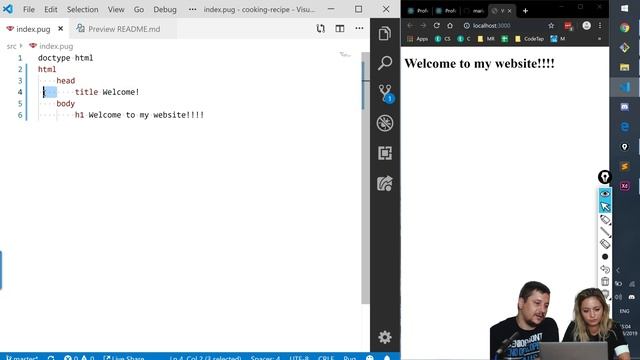Click Live Share in the status bar

[x=124, y=358]
